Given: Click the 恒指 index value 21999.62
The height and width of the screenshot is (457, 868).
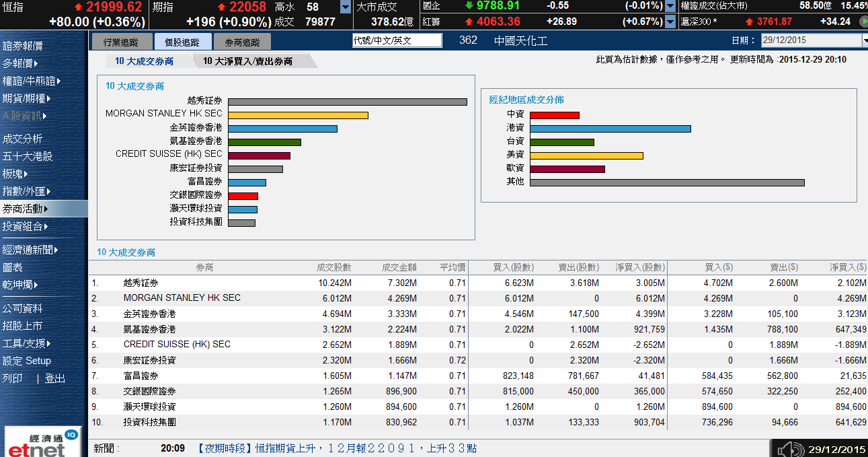Looking at the screenshot, I should [x=114, y=7].
